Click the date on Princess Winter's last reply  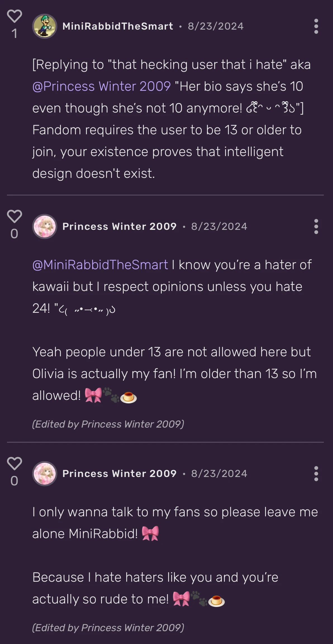tap(219, 474)
